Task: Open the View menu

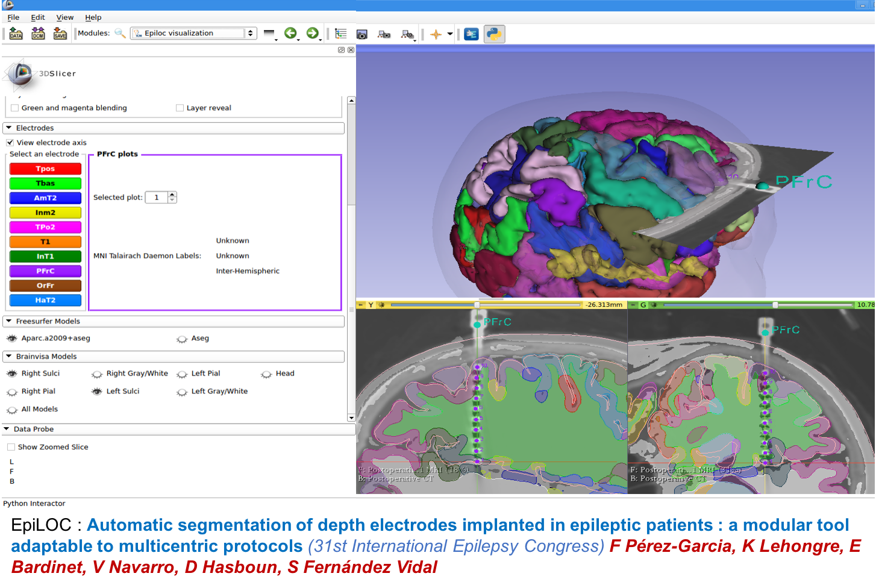Action: (x=64, y=17)
